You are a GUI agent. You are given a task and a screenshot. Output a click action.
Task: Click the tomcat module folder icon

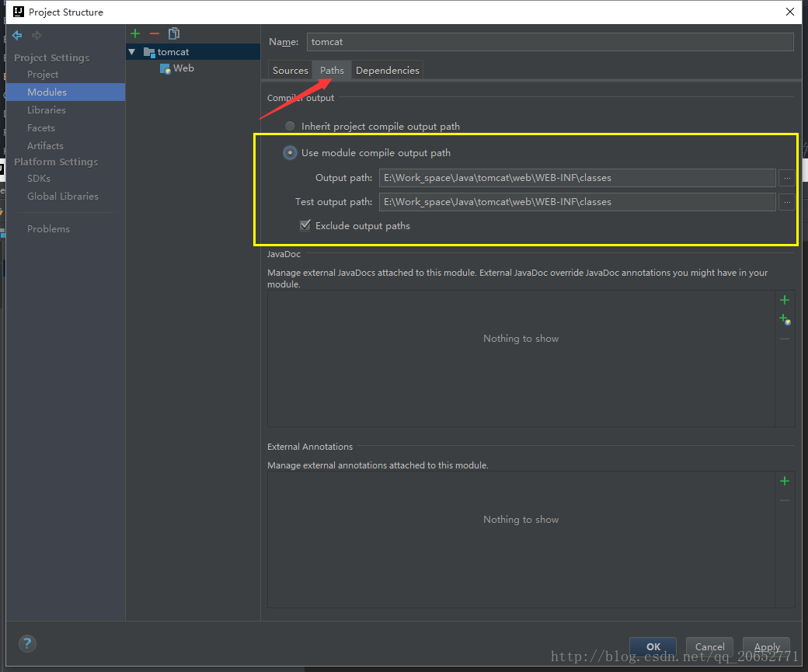[x=149, y=52]
